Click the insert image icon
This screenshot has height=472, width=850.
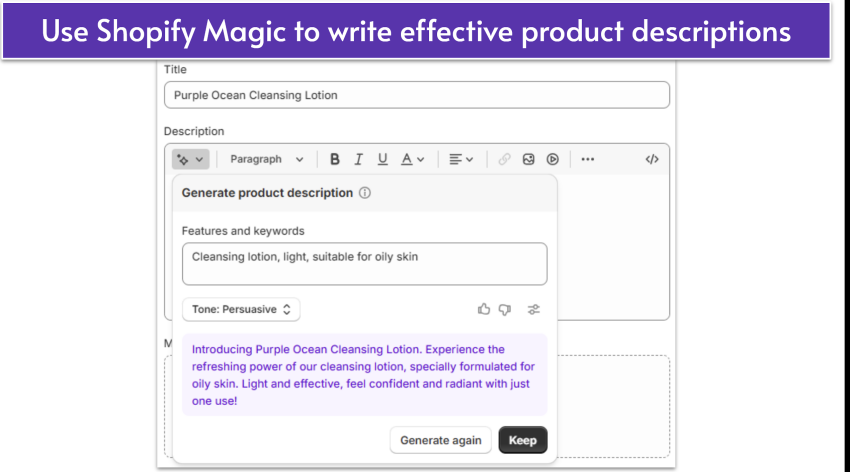point(529,159)
